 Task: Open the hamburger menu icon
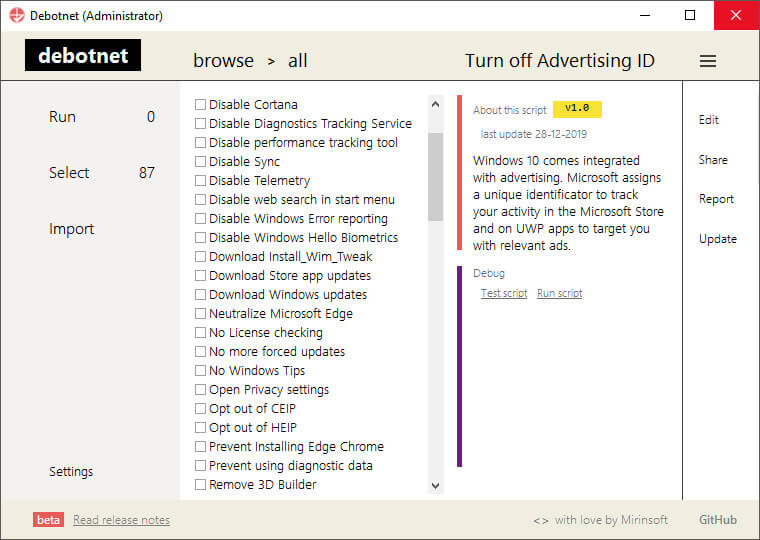pos(708,61)
